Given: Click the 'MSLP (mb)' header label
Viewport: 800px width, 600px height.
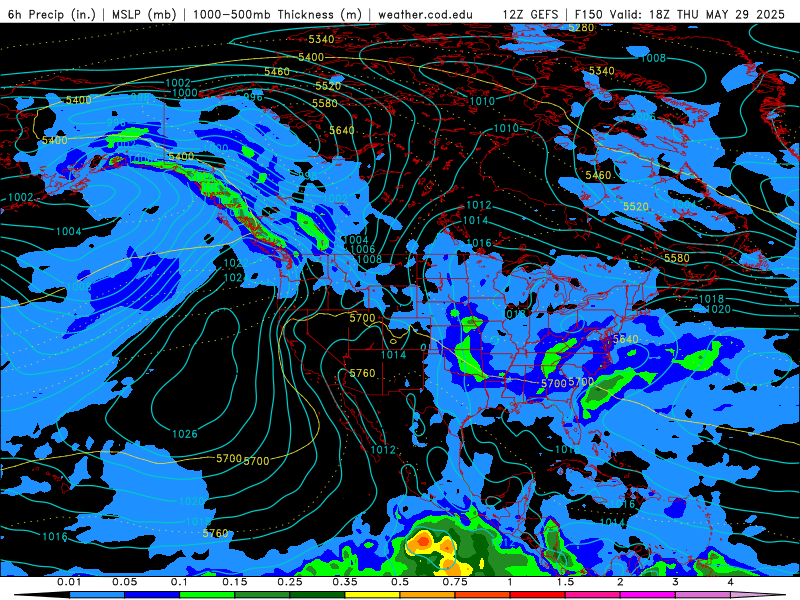Looking at the screenshot, I should click(x=144, y=14).
